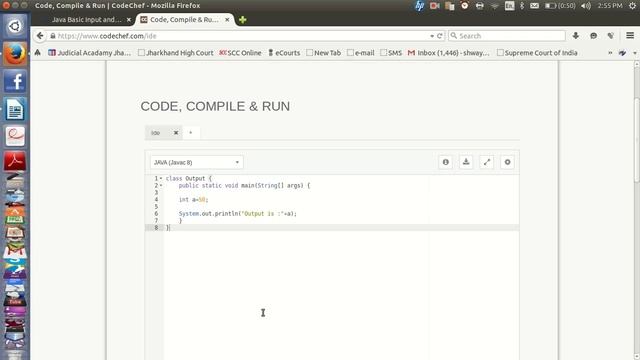Close the 'ide' editor tab

tap(176, 133)
